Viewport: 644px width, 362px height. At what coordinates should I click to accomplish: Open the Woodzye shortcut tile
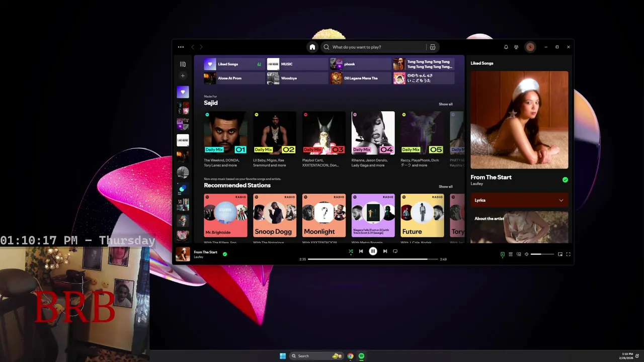pos(297,78)
